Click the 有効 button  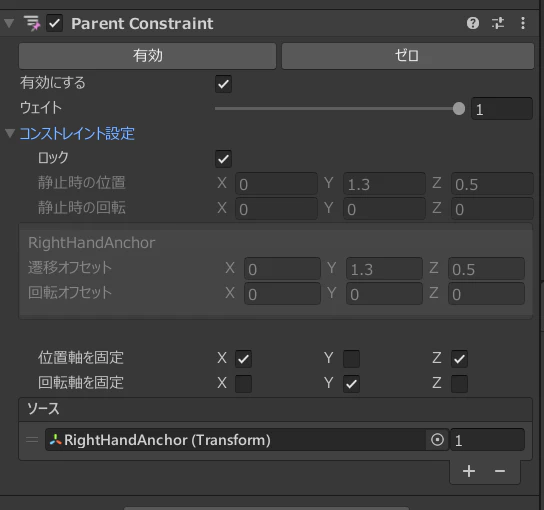147,56
